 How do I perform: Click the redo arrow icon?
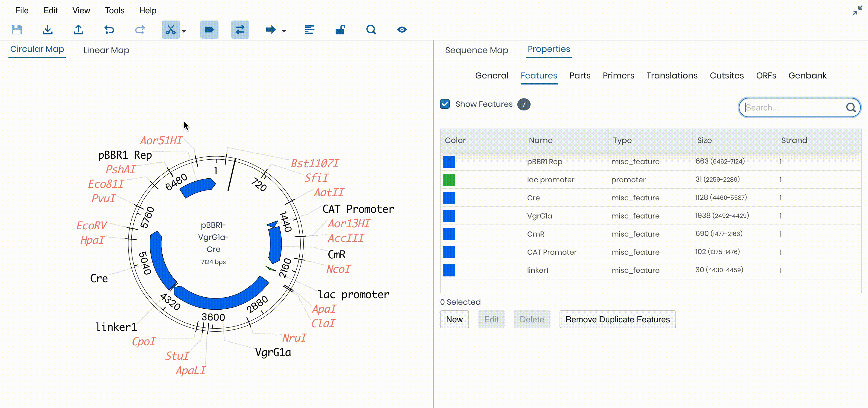point(140,30)
